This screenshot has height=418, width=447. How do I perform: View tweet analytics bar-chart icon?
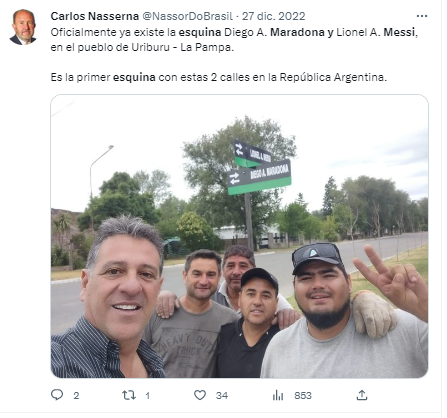pos(278,395)
